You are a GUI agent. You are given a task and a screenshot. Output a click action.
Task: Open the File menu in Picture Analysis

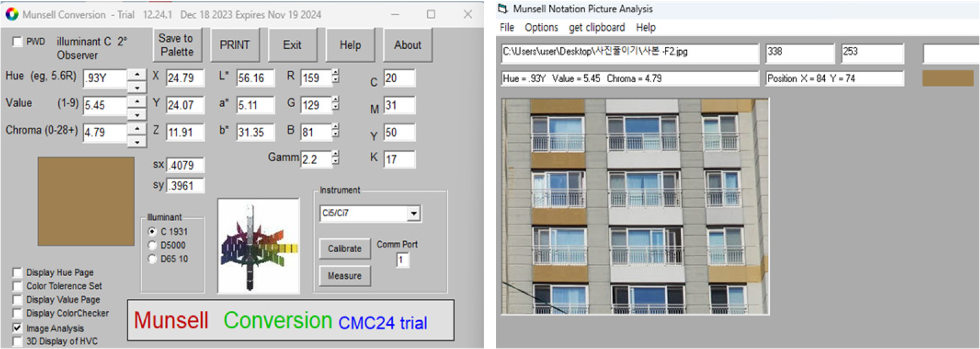(x=507, y=28)
